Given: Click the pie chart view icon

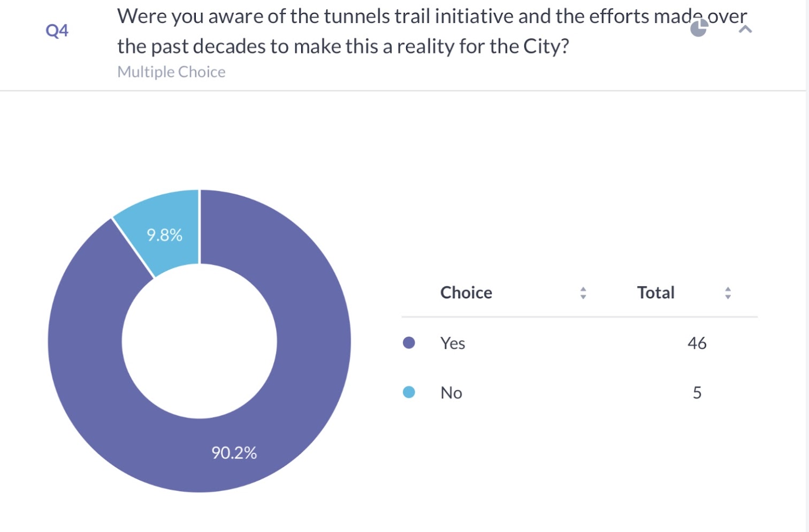Looking at the screenshot, I should click(x=698, y=28).
